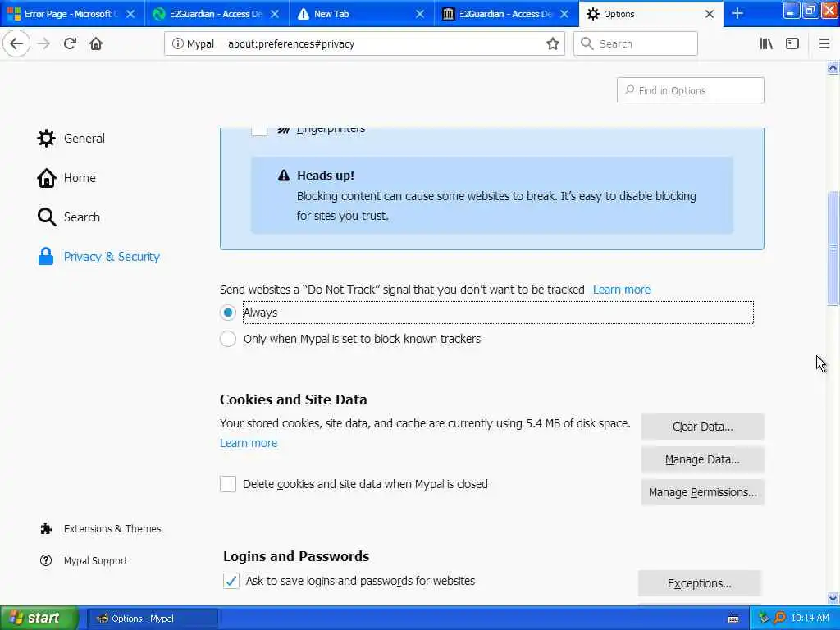Open Learn more link for Do Not Track
Image resolution: width=840 pixels, height=630 pixels.
622,290
